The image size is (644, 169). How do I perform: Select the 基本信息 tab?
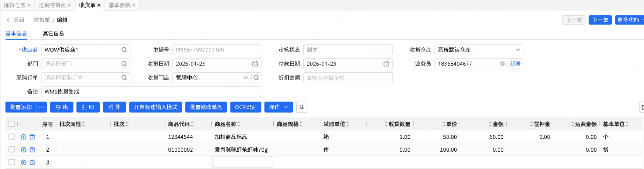[16, 33]
